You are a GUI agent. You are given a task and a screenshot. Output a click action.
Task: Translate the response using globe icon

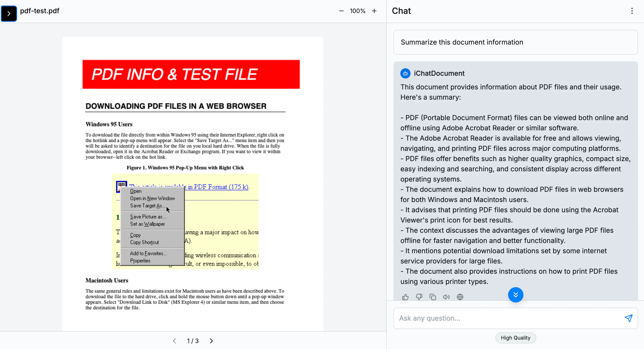tap(460, 297)
